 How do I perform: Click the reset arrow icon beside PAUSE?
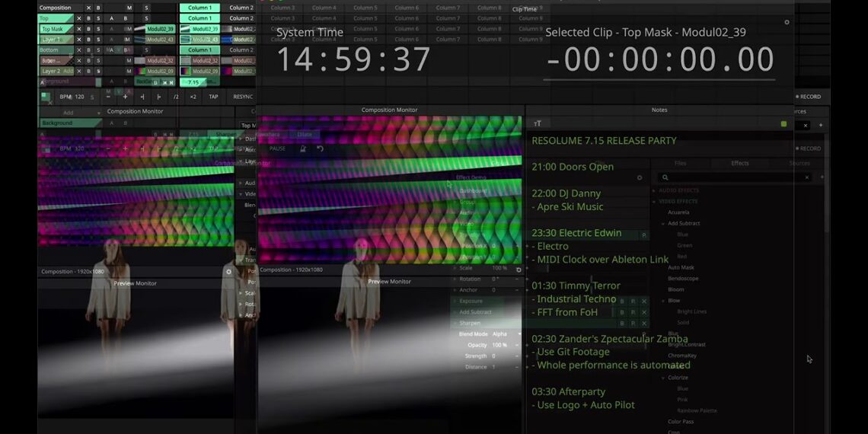320,149
